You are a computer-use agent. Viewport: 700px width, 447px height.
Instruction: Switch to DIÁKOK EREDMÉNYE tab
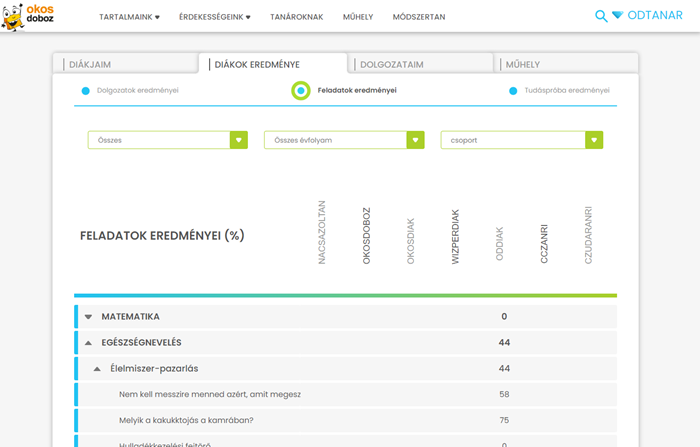coord(273,64)
